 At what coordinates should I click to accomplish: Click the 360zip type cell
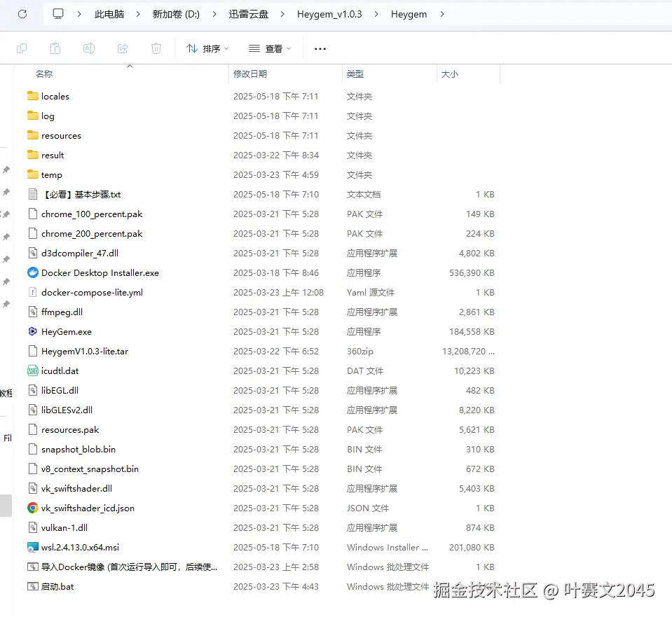[x=360, y=352]
